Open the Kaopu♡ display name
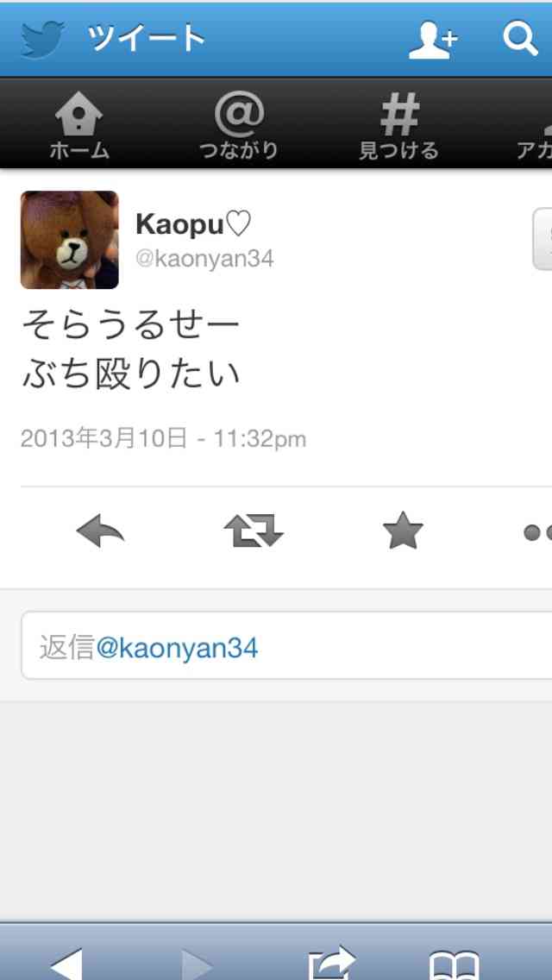The height and width of the screenshot is (980, 552). tap(193, 223)
